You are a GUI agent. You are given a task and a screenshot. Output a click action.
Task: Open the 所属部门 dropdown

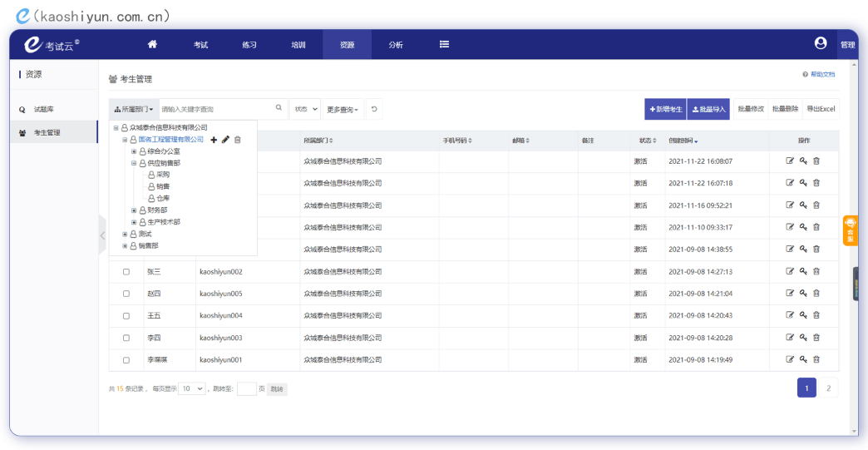[134, 109]
